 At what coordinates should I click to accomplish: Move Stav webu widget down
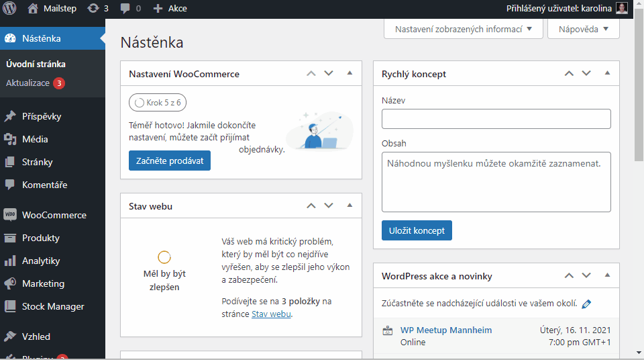pyautogui.click(x=329, y=206)
